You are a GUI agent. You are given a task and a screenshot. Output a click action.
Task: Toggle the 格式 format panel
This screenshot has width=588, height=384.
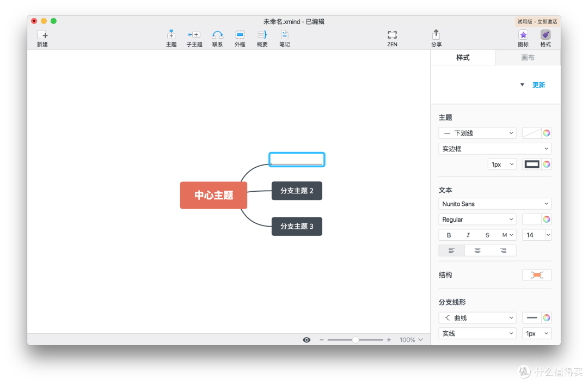(x=545, y=35)
